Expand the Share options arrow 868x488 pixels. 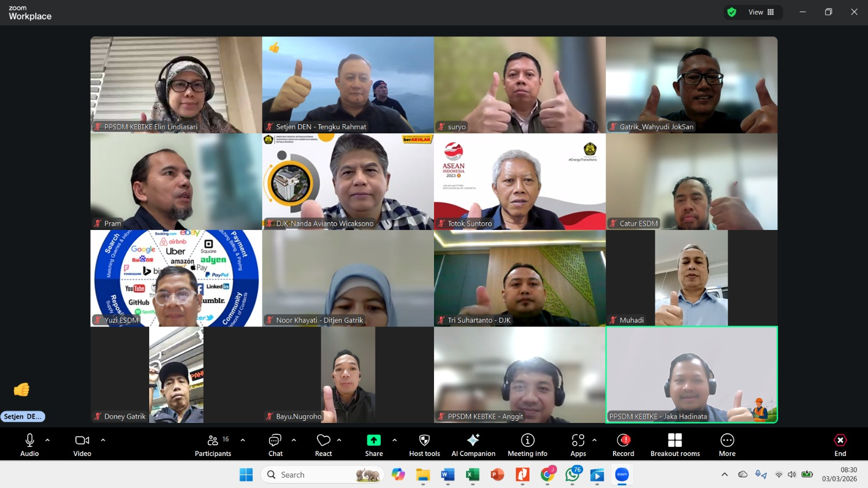pyautogui.click(x=394, y=440)
